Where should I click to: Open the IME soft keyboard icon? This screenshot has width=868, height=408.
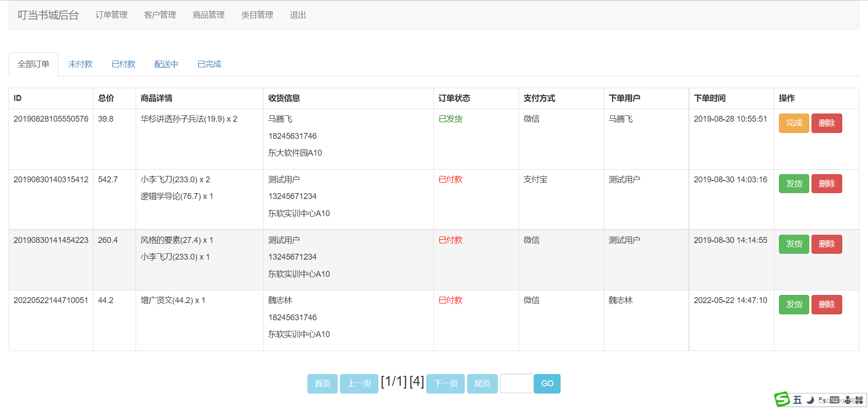click(835, 400)
